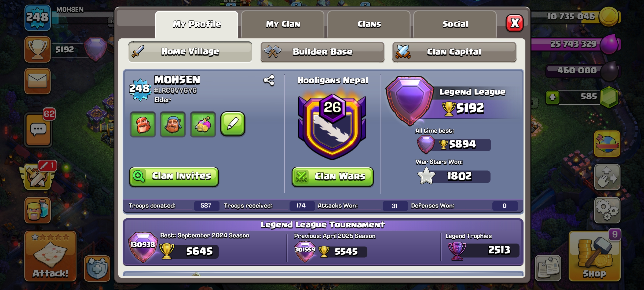Select the Builder character label icon
Screen dimensions: 644x290
173,124
